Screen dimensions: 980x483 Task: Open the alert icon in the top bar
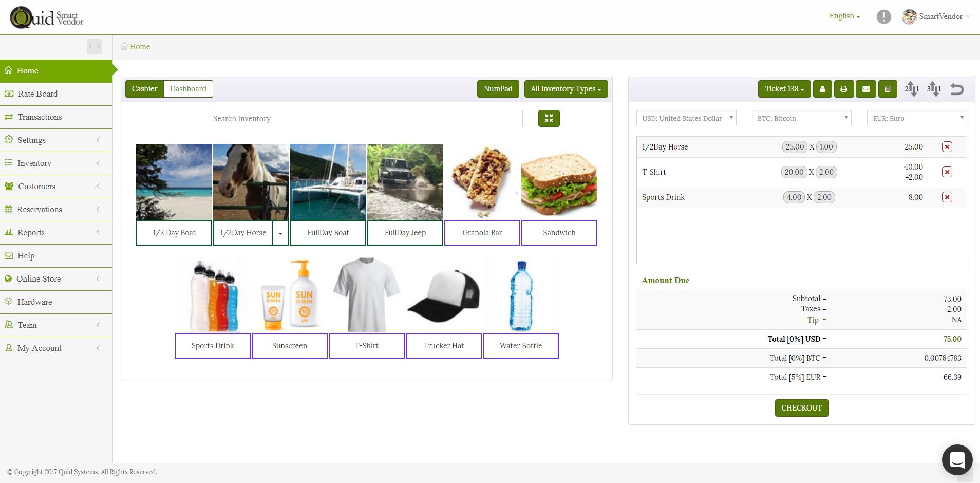point(883,16)
